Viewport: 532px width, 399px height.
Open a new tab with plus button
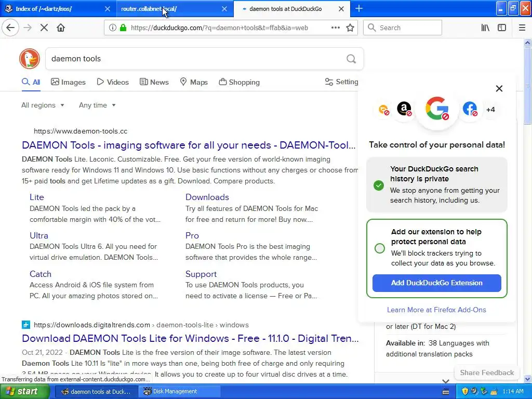coord(359,8)
